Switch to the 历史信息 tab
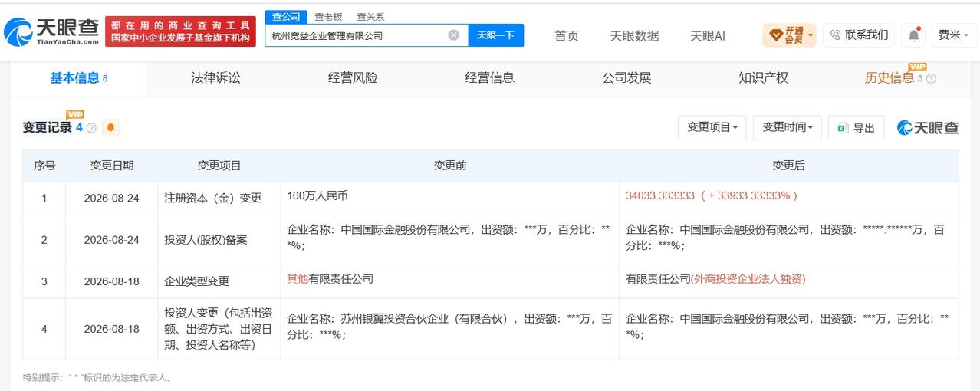The image size is (980, 391). click(x=890, y=78)
